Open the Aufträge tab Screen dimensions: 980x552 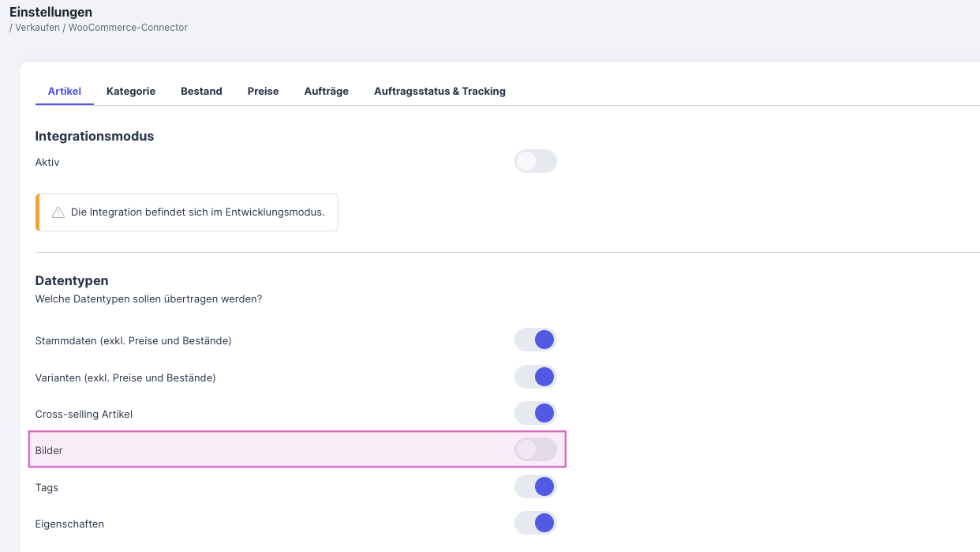click(x=326, y=92)
